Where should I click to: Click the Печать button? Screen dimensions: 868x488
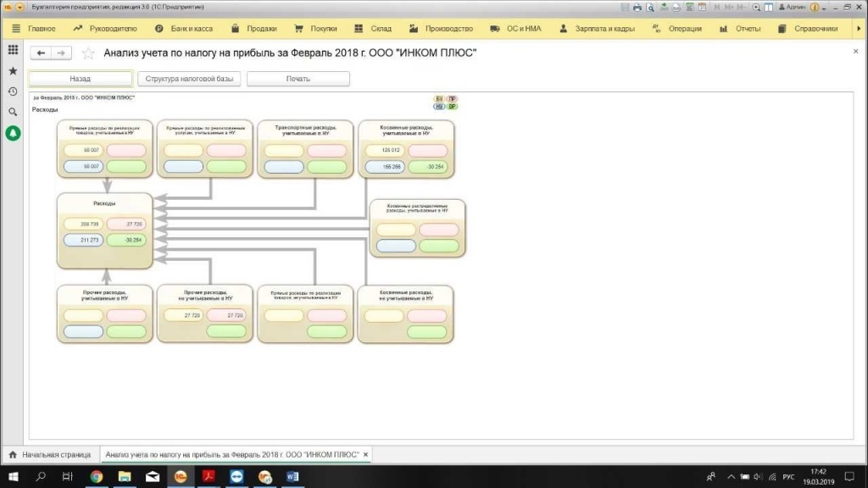[x=298, y=79]
